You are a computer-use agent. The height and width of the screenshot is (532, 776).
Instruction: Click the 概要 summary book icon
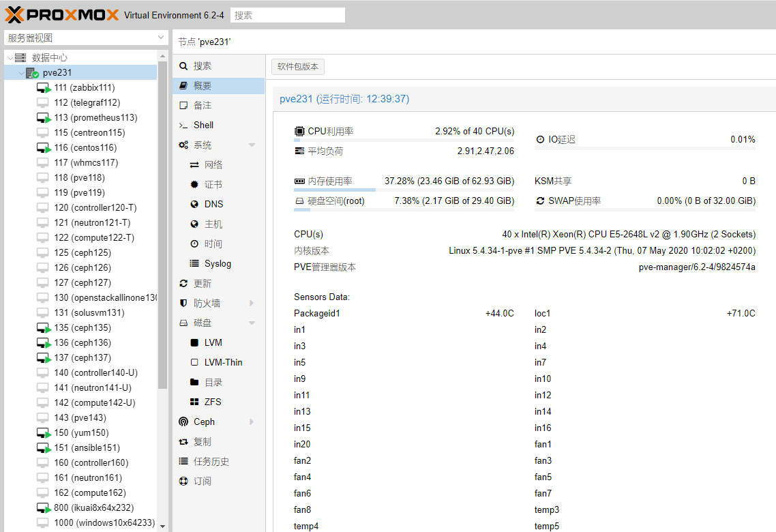183,86
